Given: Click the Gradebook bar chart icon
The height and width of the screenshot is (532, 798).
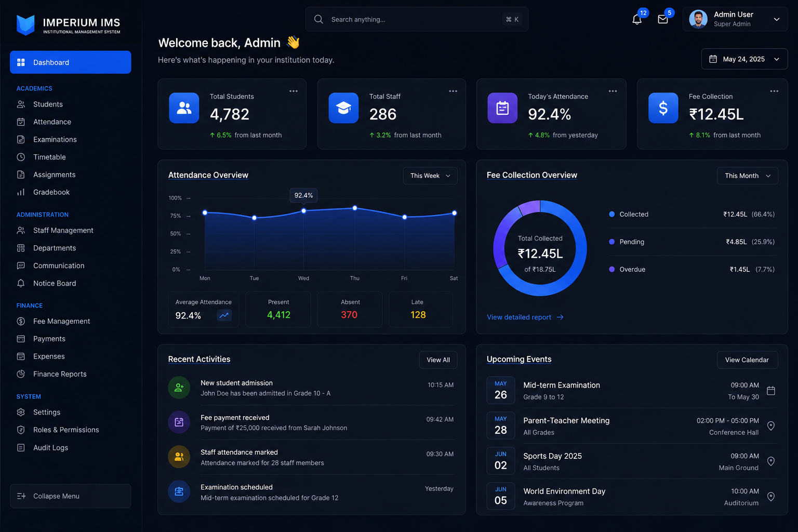Looking at the screenshot, I should click(x=21, y=192).
